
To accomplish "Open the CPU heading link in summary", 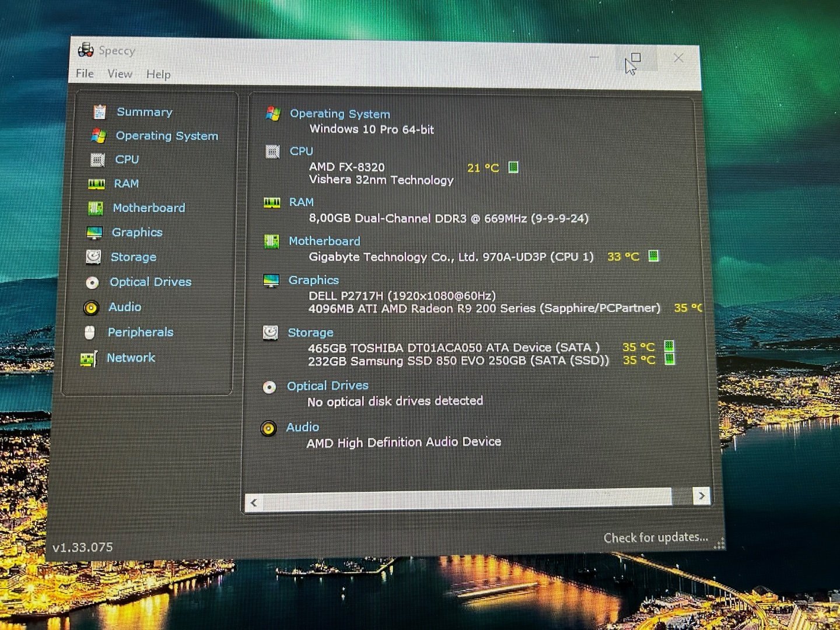I will (x=301, y=151).
